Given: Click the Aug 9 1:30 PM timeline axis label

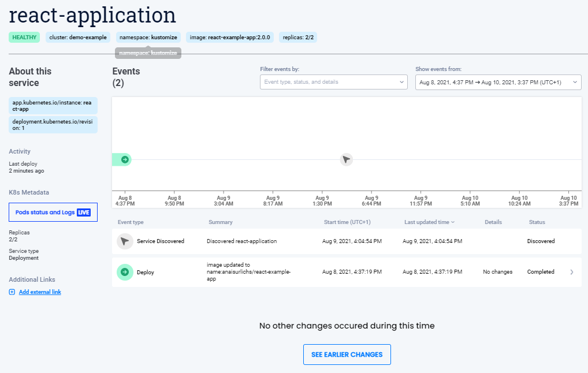Looking at the screenshot, I should coord(322,200).
